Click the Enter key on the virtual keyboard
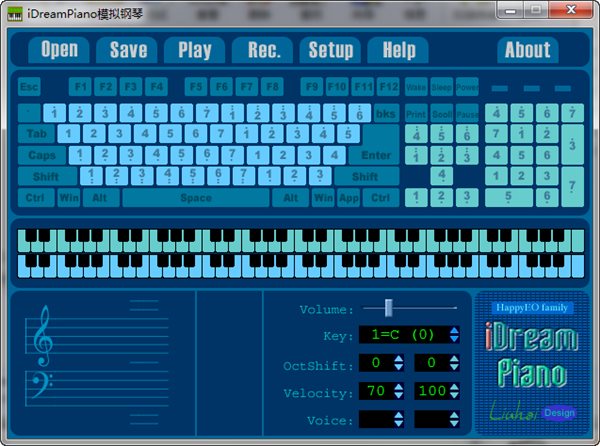 click(x=377, y=155)
